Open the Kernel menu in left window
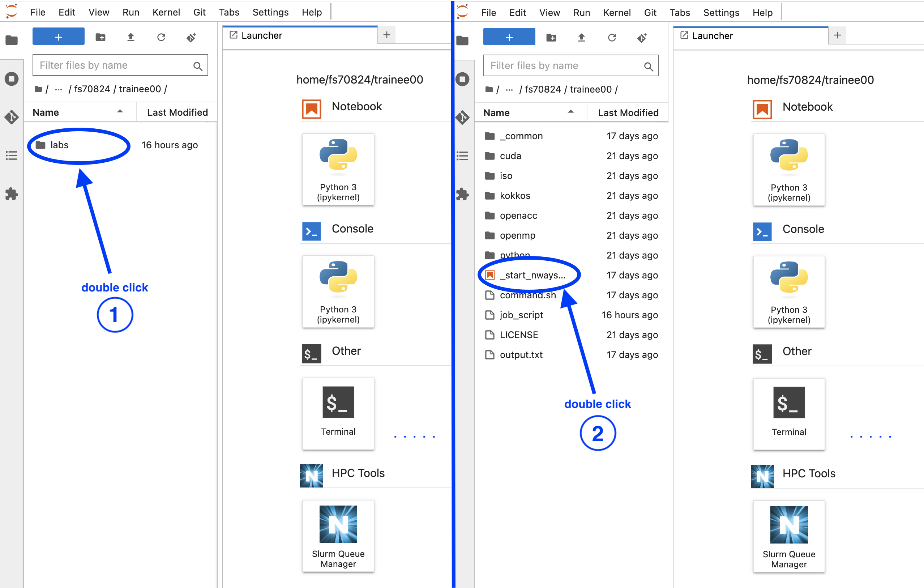The image size is (924, 588). [x=166, y=12]
